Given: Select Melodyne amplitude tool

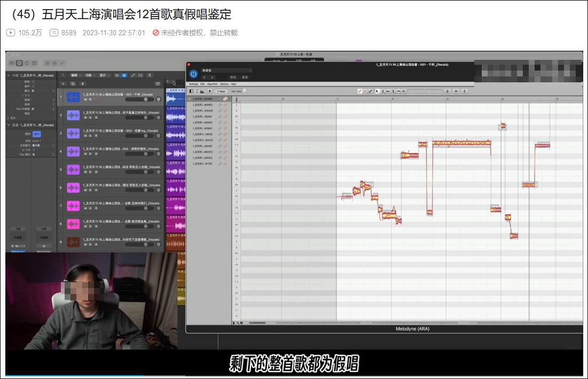Looking at the screenshot, I should [x=394, y=91].
